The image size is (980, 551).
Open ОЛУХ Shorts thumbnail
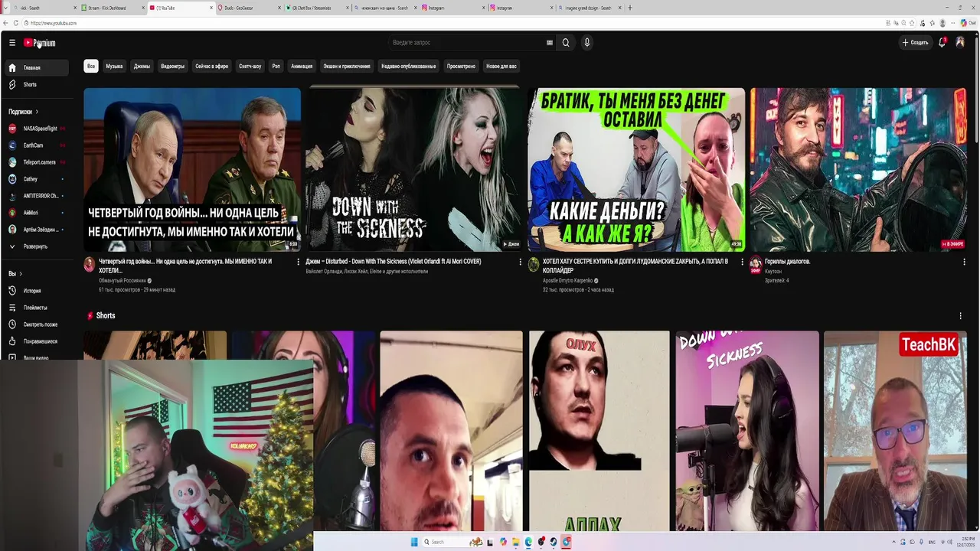pos(599,430)
